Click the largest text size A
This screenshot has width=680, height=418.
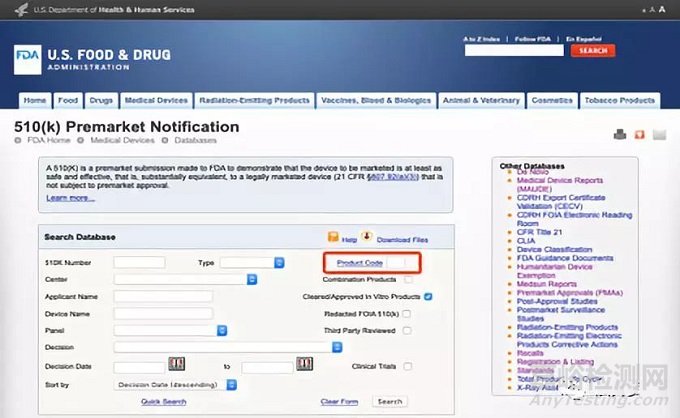click(663, 9)
